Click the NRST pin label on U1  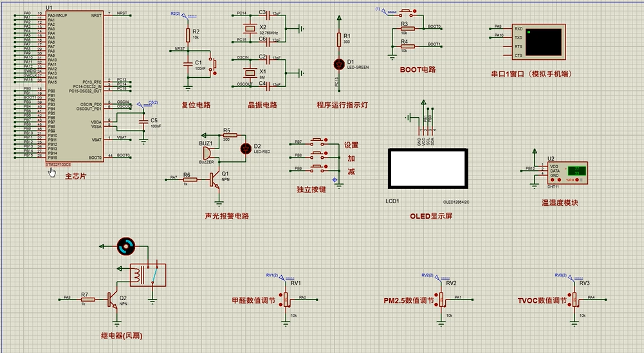pos(96,15)
